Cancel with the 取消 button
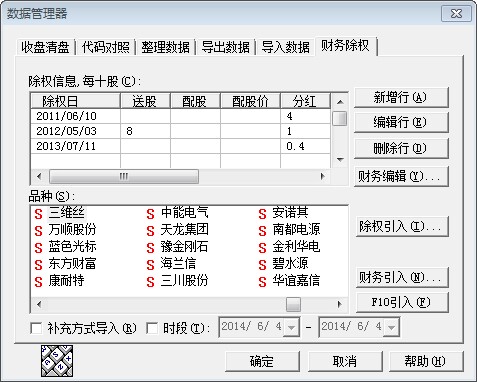This screenshot has width=477, height=382. pyautogui.click(x=345, y=361)
